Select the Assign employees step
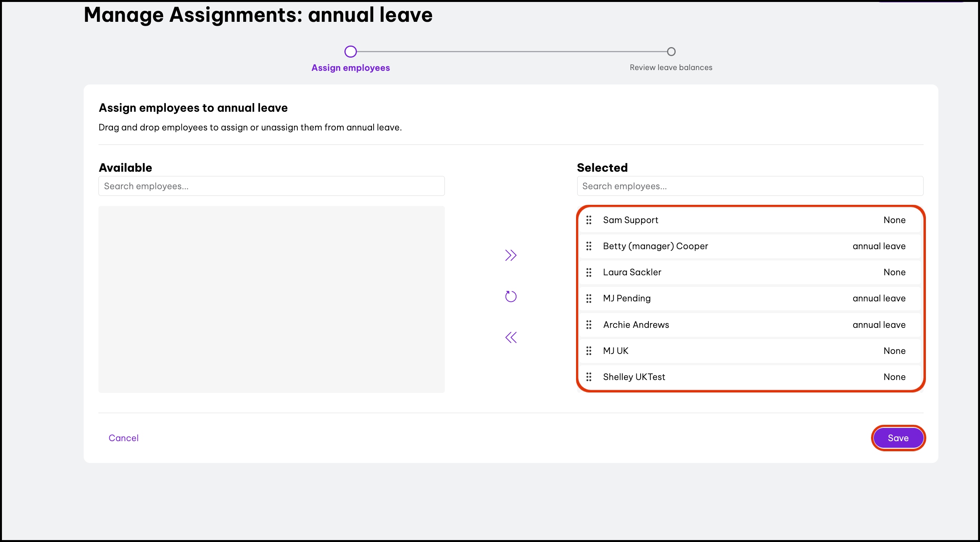This screenshot has width=980, height=542. point(350,68)
